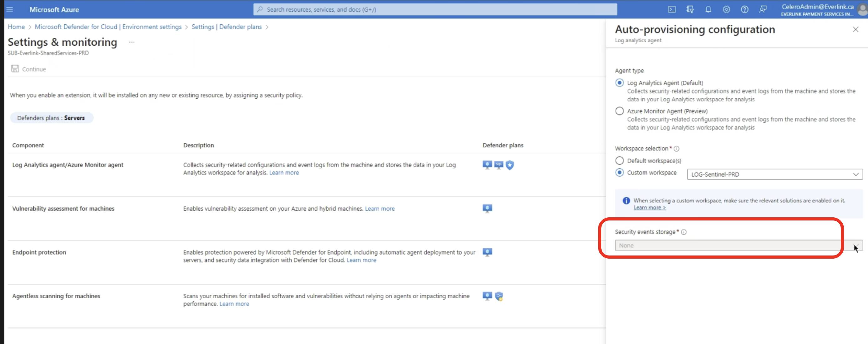Select Azure Monitor Agent (Preview) option
Image resolution: width=868 pixels, height=344 pixels.
coord(619,111)
